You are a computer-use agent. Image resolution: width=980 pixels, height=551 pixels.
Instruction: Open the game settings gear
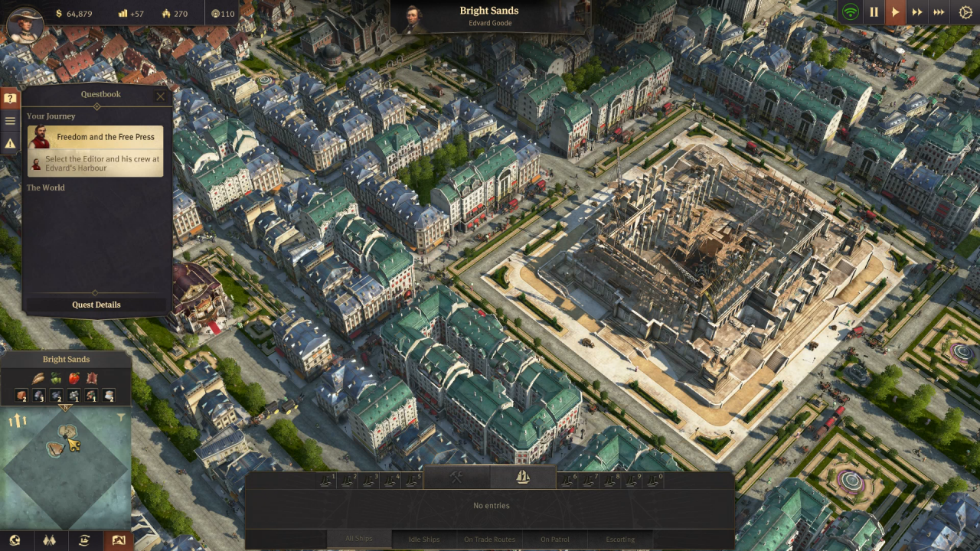click(965, 12)
